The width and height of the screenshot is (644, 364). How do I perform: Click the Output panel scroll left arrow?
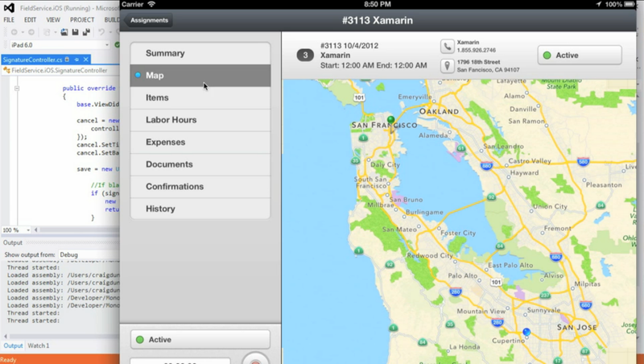pos(6,337)
